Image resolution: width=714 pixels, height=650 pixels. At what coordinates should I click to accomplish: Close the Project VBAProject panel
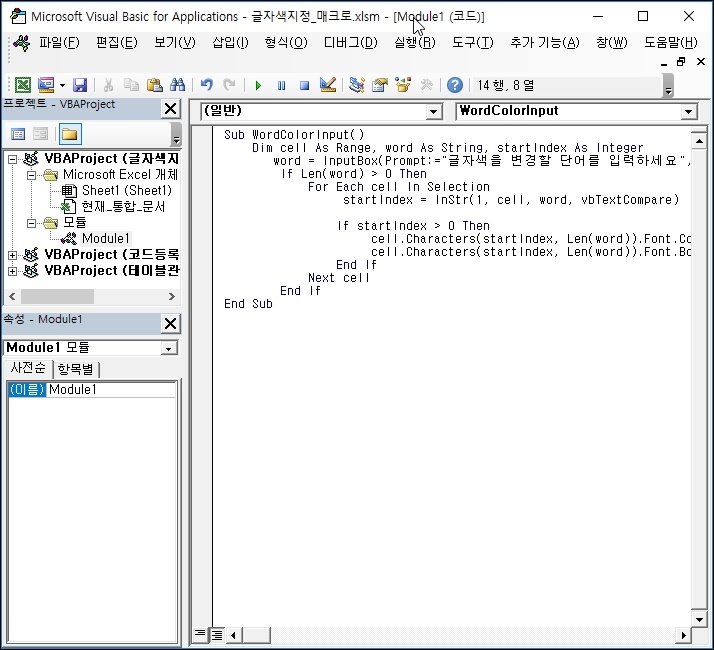[x=170, y=109]
